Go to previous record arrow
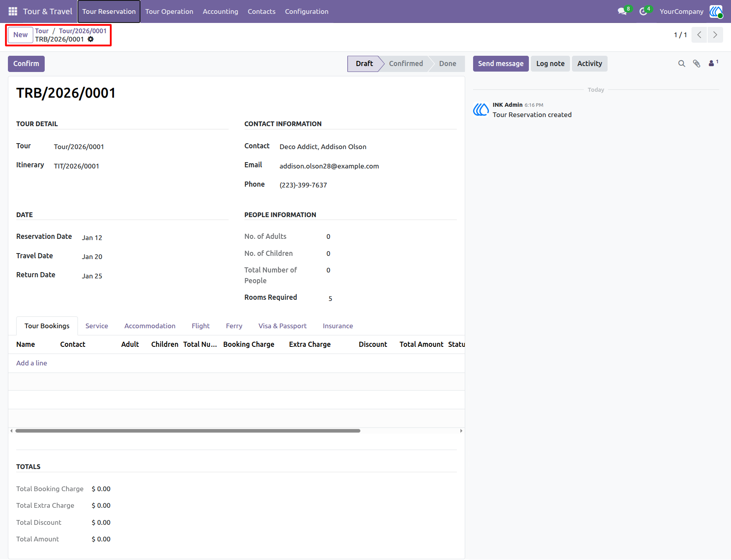The image size is (731, 560). (x=699, y=35)
